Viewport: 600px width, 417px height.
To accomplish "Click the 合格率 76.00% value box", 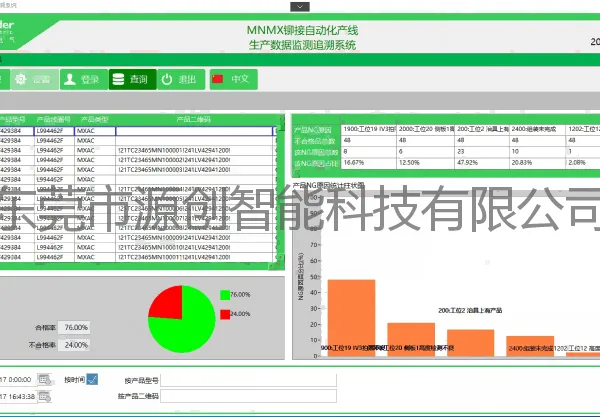I will tap(74, 327).
